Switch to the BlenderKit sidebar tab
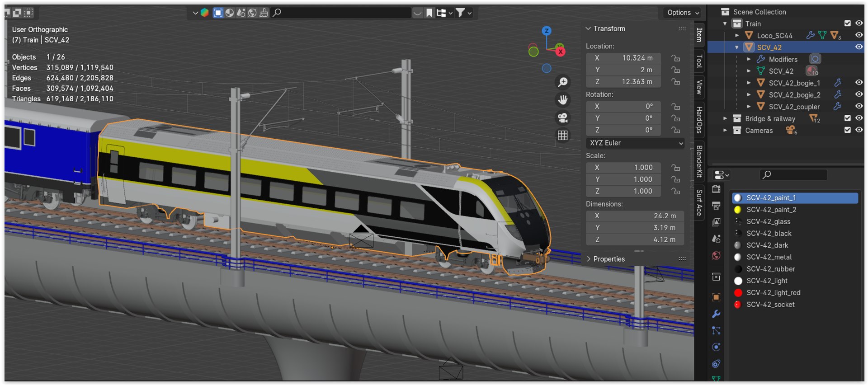The image size is (868, 385). tap(699, 161)
